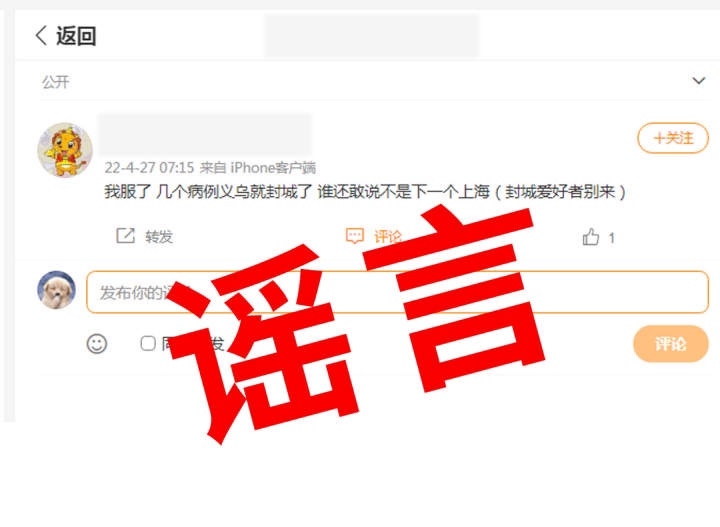720x527 pixels.
Task: Tick the 同时转发 checkbox
Action: pos(148,343)
